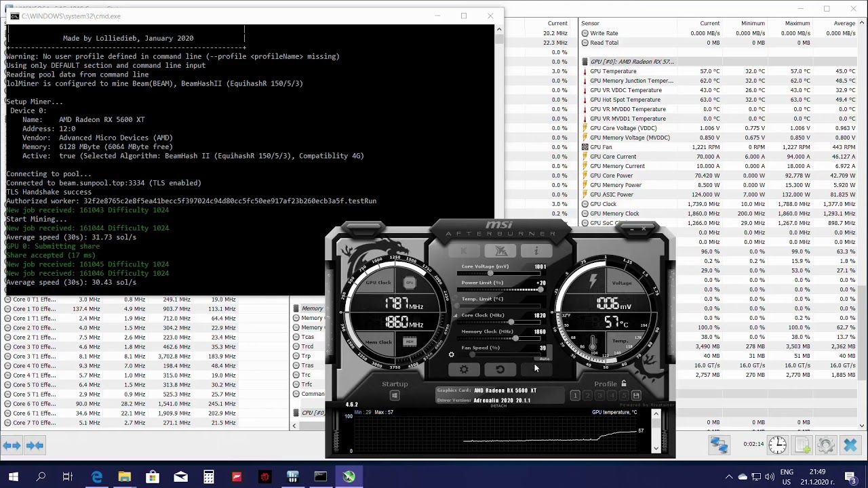Click Afterburner reset-to-defaults arrow button
Viewport: 868px width, 488px height.
pyautogui.click(x=500, y=369)
